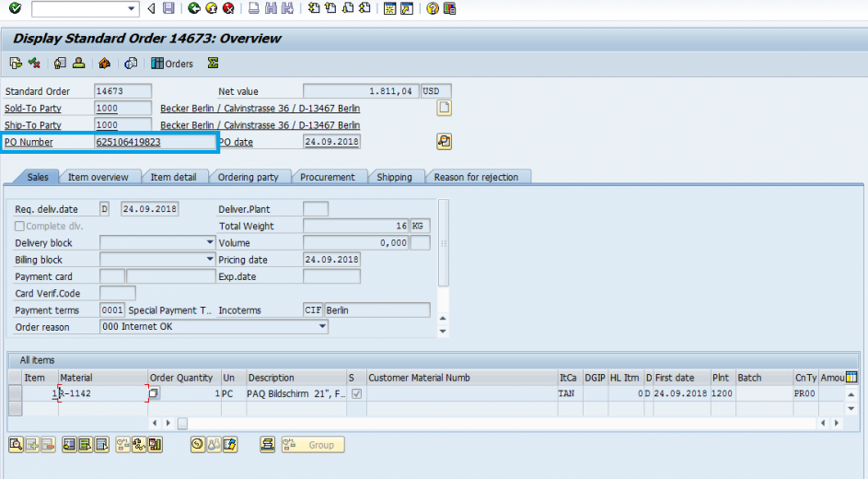The width and height of the screenshot is (868, 479).
Task: Click the Find Next binoculars icon
Action: coord(287,8)
